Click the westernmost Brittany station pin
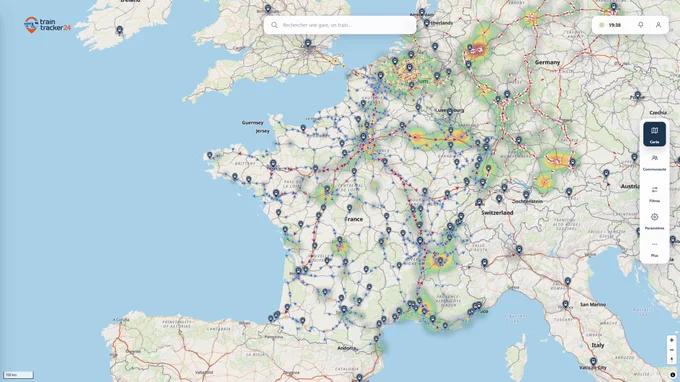 point(209,155)
